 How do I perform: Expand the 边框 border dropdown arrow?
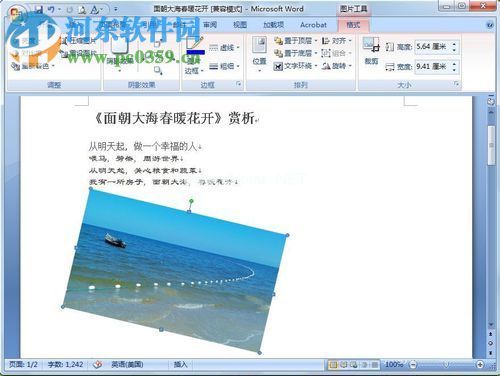coord(202,71)
